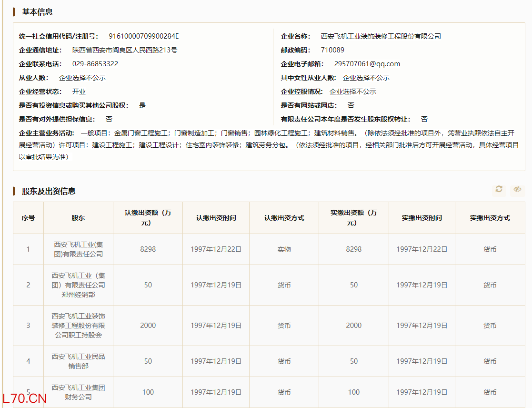Click the 实物 contribution method cell
The height and width of the screenshot is (408, 532).
click(284, 249)
